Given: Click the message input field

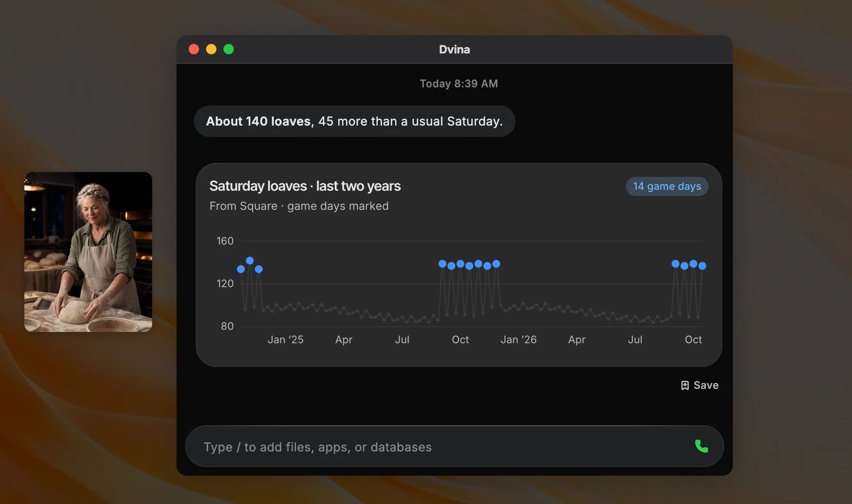Looking at the screenshot, I should 454,446.
